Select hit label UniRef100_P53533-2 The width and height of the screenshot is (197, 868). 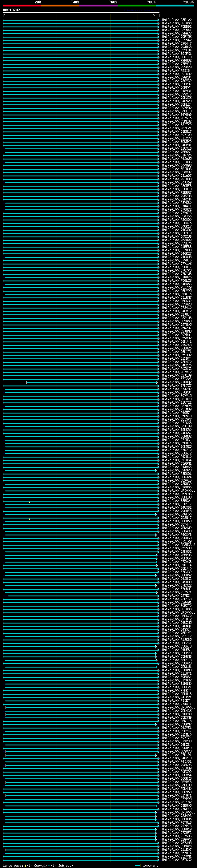[179, 545]
